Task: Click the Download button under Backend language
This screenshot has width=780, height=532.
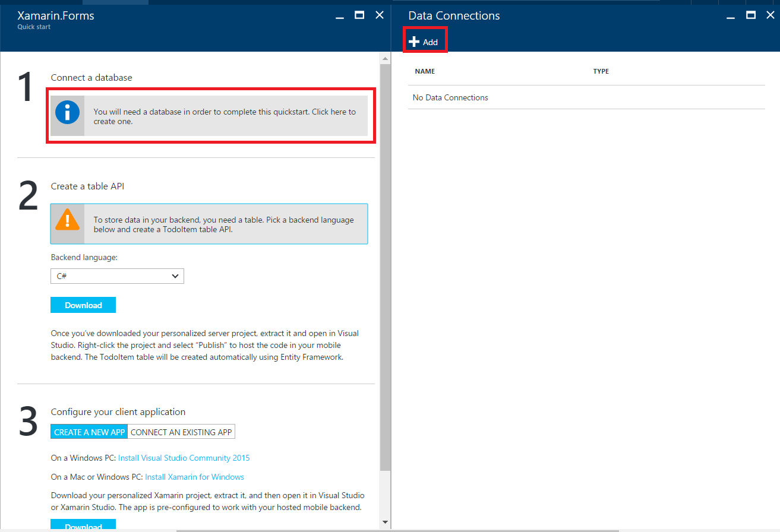Action: pyautogui.click(x=83, y=305)
